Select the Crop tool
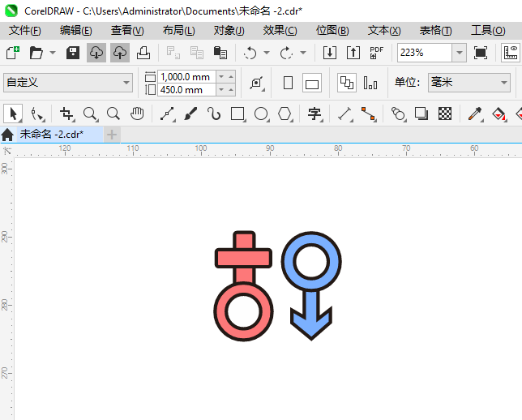The width and height of the screenshot is (522, 420). (66, 114)
